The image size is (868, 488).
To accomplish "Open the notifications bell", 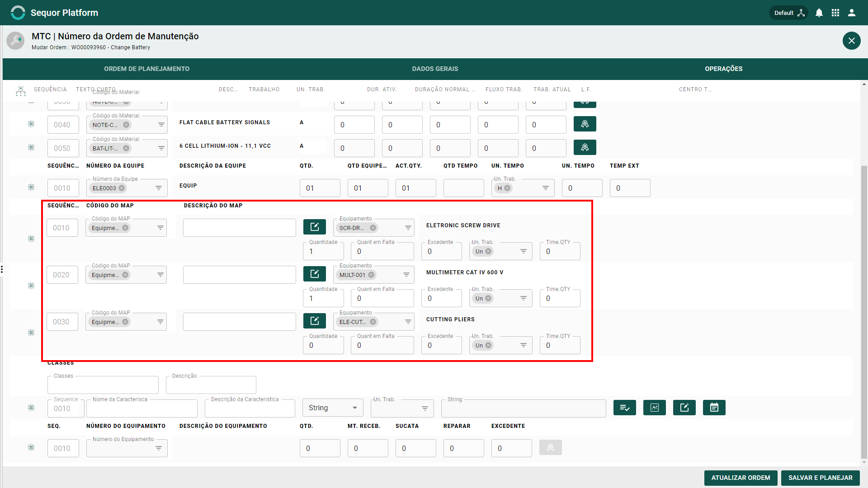I will 819,13.
